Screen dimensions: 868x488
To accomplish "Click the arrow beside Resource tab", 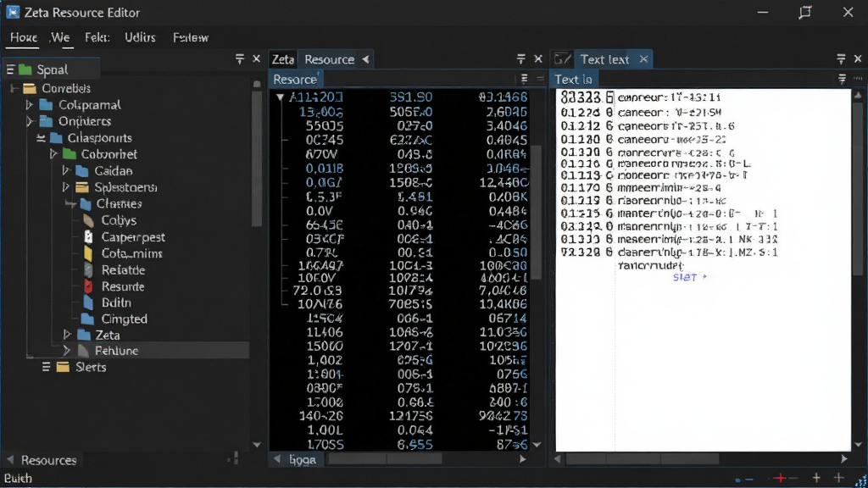I will (x=365, y=59).
